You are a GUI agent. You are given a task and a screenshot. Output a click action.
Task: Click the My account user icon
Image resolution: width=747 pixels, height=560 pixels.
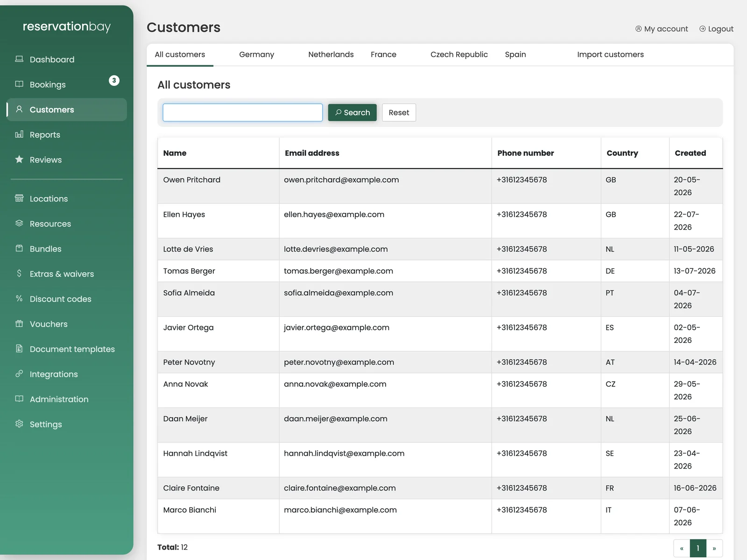[x=638, y=29]
